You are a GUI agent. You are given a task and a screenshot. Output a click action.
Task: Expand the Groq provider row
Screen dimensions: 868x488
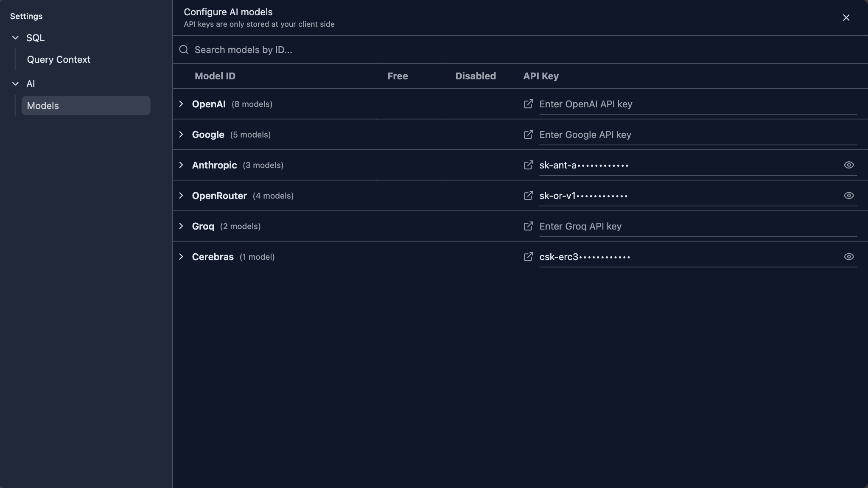point(181,226)
